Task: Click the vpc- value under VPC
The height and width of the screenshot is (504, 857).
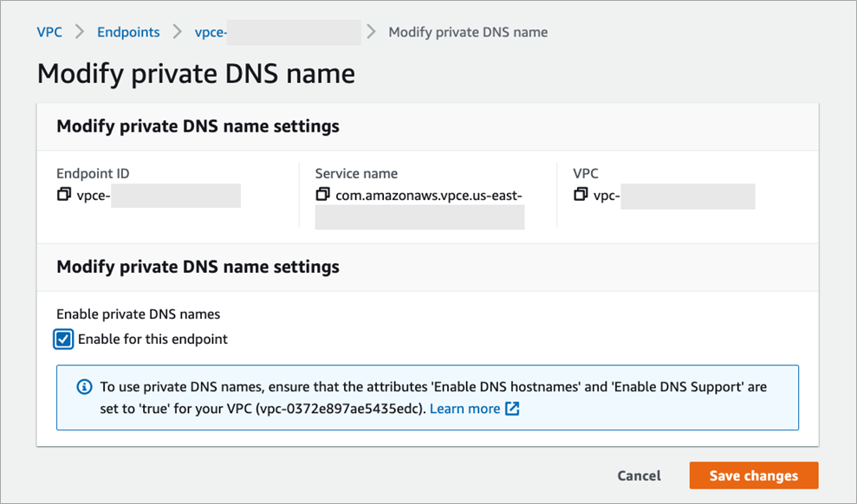Action: (x=607, y=196)
